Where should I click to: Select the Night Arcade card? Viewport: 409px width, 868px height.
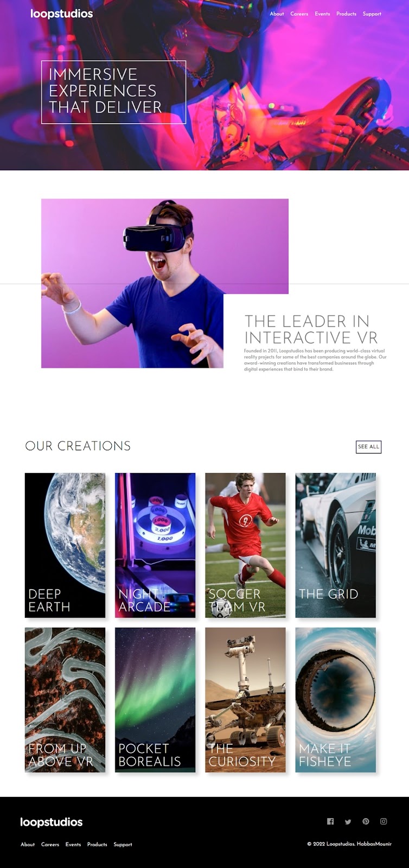coord(155,545)
